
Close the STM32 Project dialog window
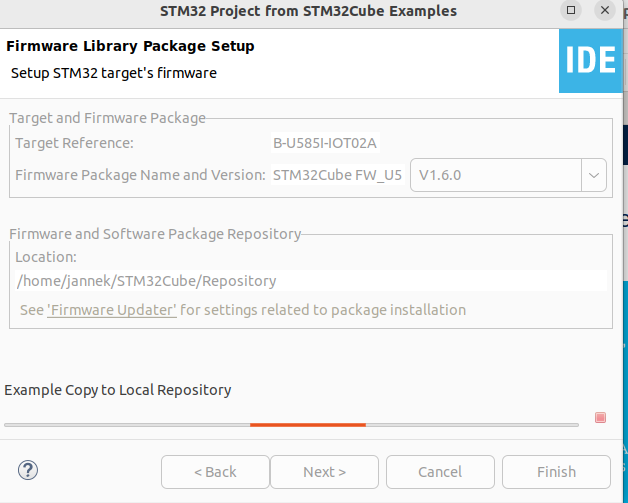tap(607, 11)
